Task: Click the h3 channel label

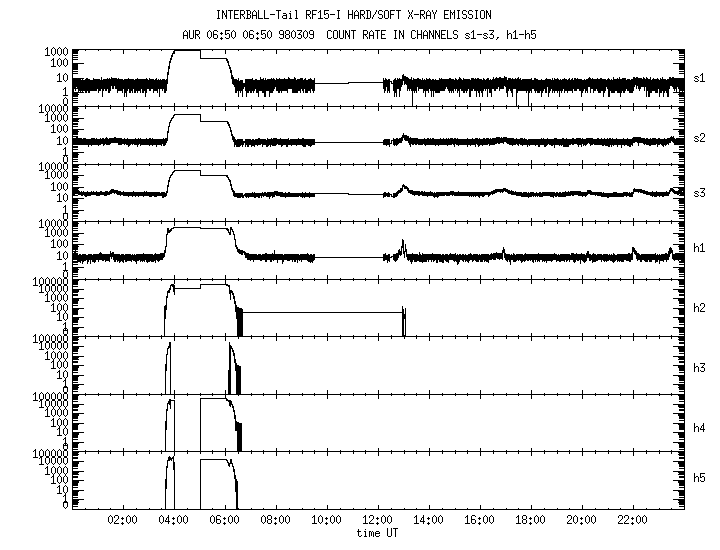Action: [700, 365]
